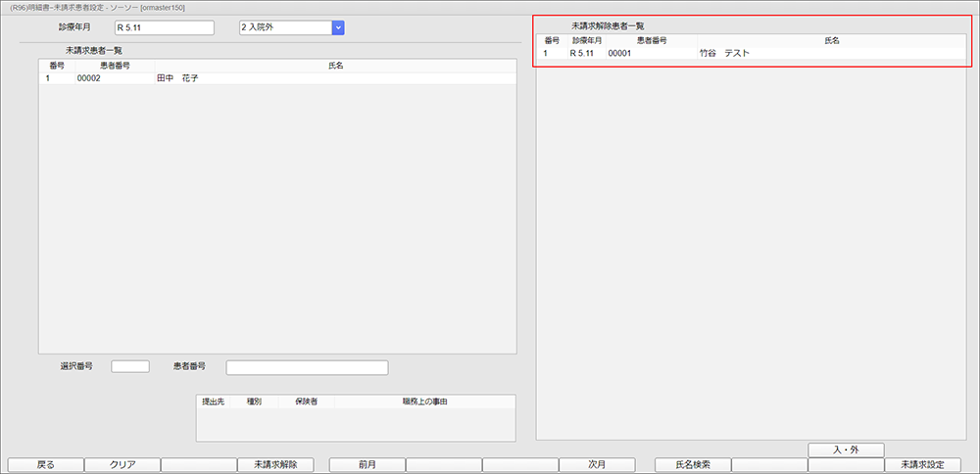Click the 未請求解除 button
This screenshot has height=474, width=980.
(x=275, y=465)
